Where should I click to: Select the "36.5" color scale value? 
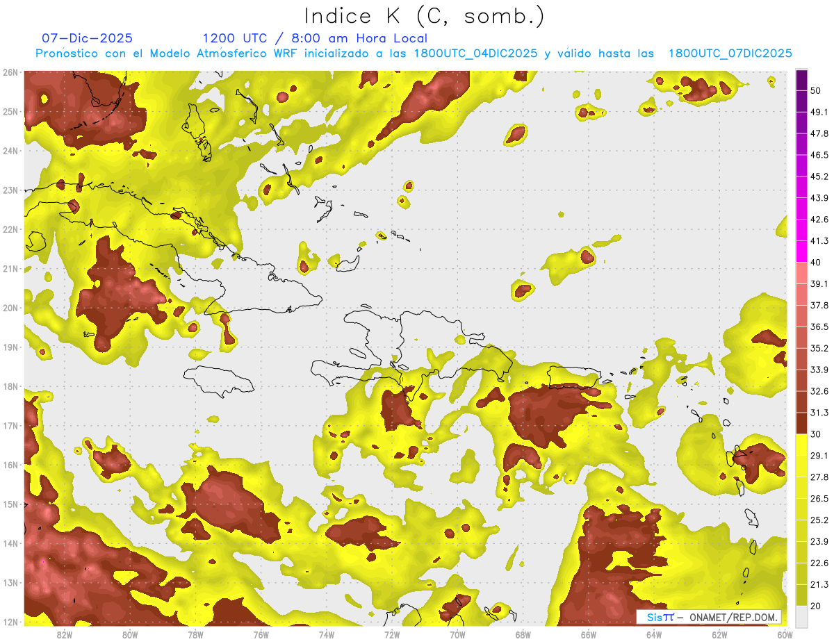819,327
